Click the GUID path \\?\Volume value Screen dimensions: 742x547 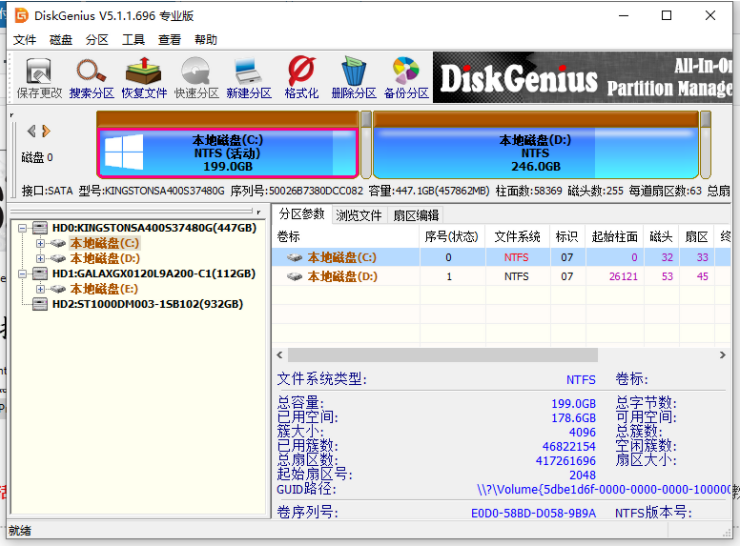click(x=604, y=489)
